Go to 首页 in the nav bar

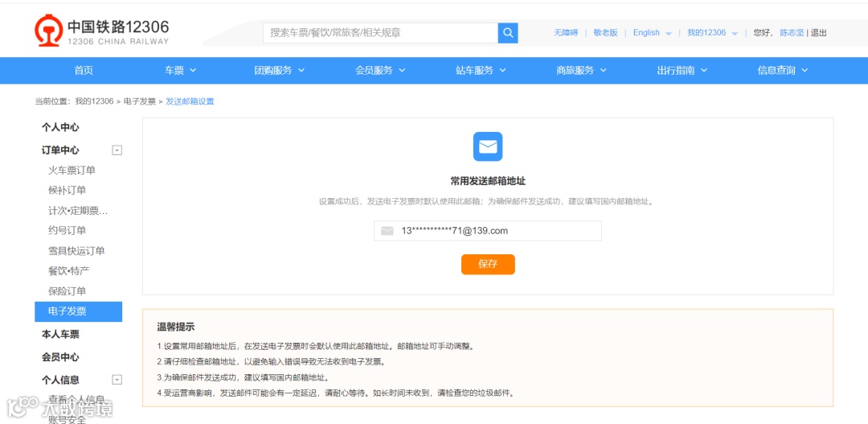(84, 70)
